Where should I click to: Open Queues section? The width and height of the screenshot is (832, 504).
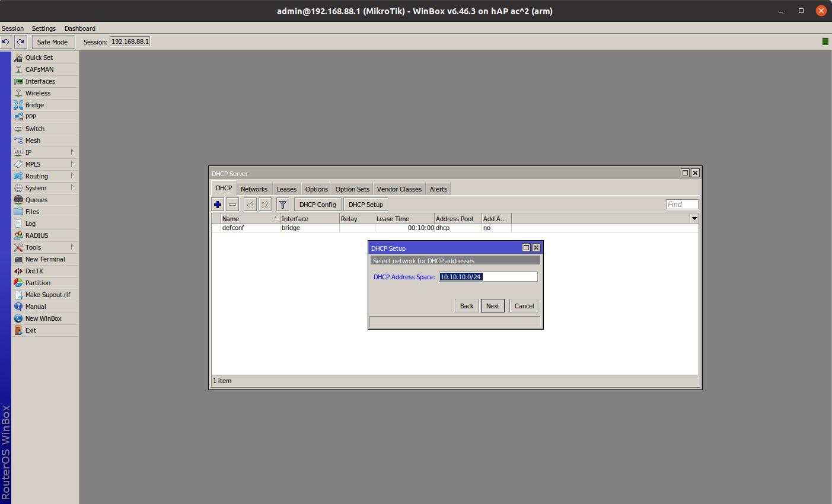45,200
